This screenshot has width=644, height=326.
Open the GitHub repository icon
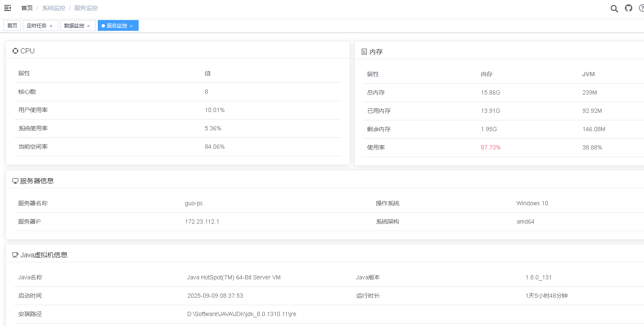point(629,8)
